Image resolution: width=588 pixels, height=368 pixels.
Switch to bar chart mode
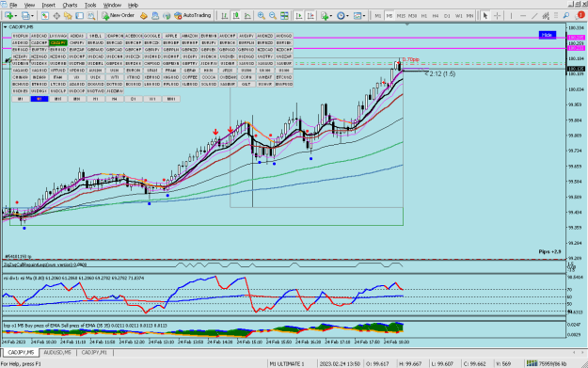pos(224,16)
